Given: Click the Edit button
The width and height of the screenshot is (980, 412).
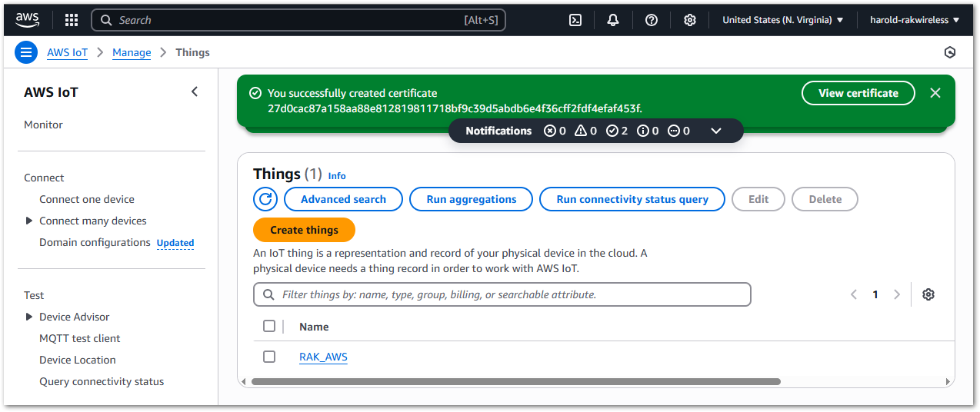Looking at the screenshot, I should [x=758, y=199].
